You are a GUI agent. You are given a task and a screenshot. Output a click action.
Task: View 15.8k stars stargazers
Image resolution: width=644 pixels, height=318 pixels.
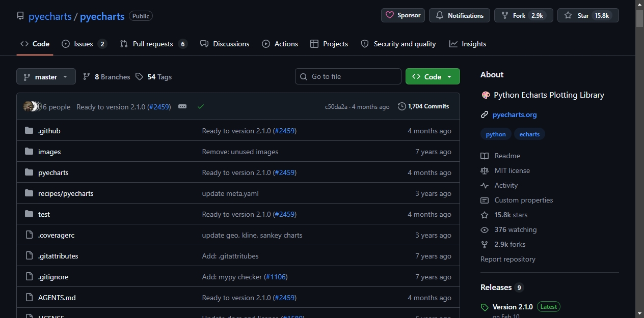click(504, 215)
